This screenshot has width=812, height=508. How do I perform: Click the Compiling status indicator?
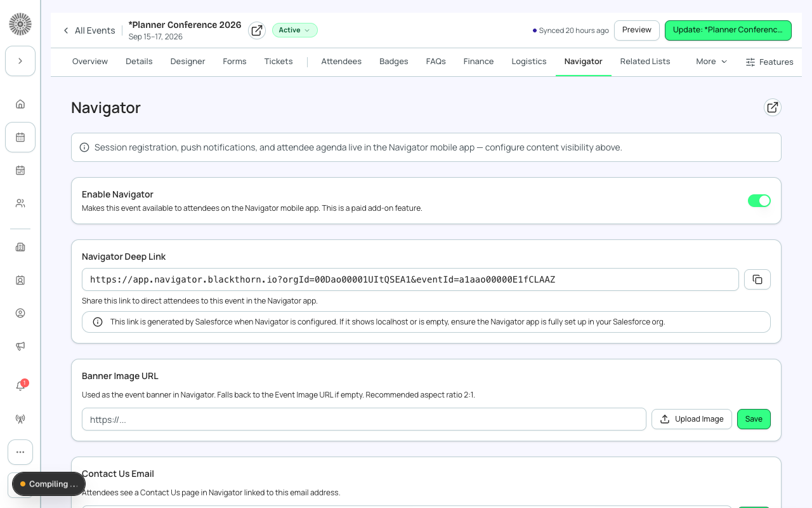pyautogui.click(x=49, y=484)
